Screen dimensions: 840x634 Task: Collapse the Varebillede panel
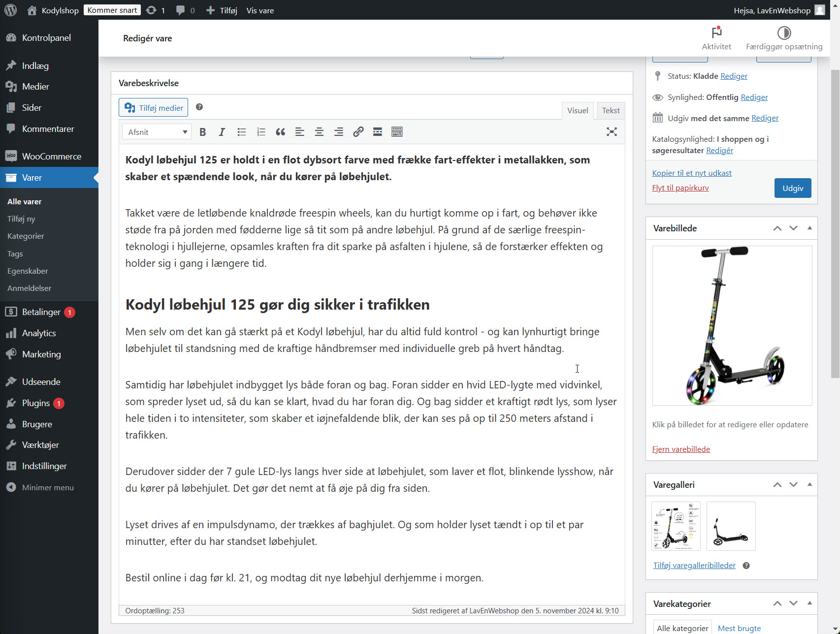pos(809,228)
